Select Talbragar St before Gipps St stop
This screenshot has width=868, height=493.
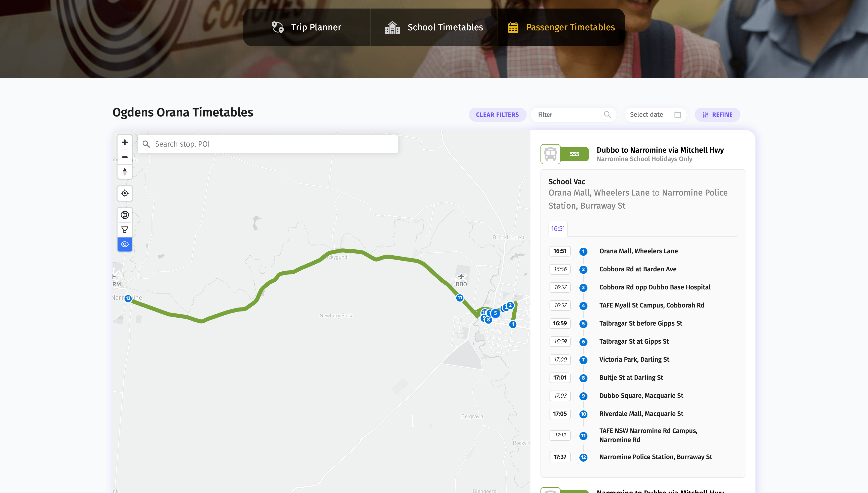click(x=641, y=323)
